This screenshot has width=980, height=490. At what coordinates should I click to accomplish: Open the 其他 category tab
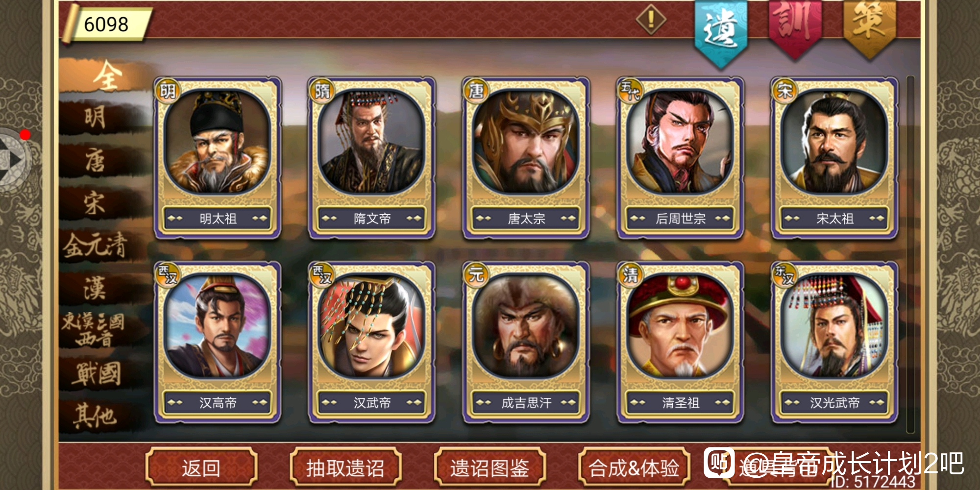96,416
